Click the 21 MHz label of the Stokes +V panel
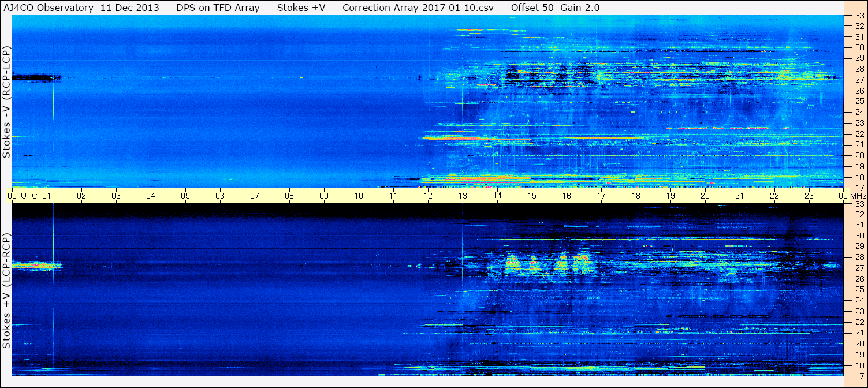Screen dimensions: 868x388 point(859,333)
